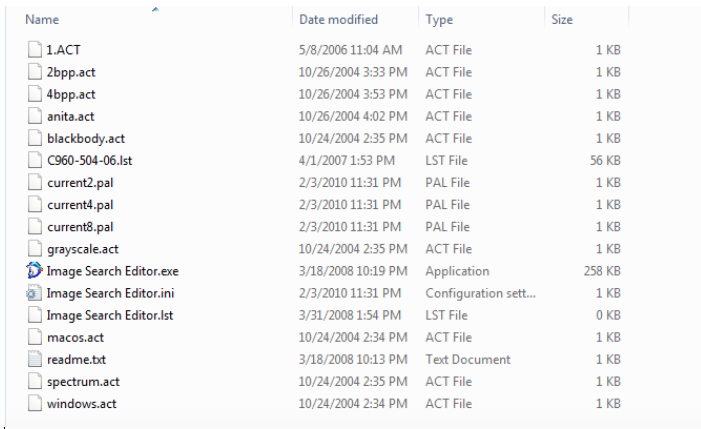Click the spectrum.act file icon
Screen dimensions: 701x429
[x=34, y=382]
